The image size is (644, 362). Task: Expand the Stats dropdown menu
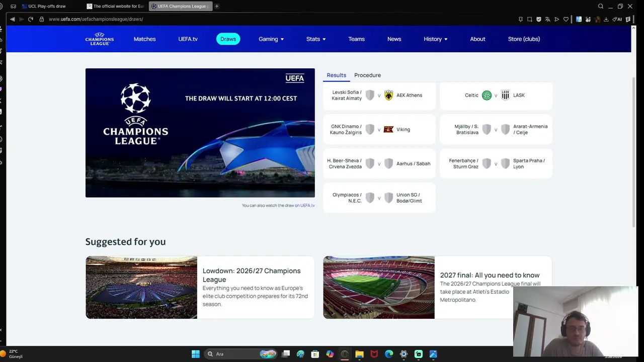pyautogui.click(x=316, y=39)
